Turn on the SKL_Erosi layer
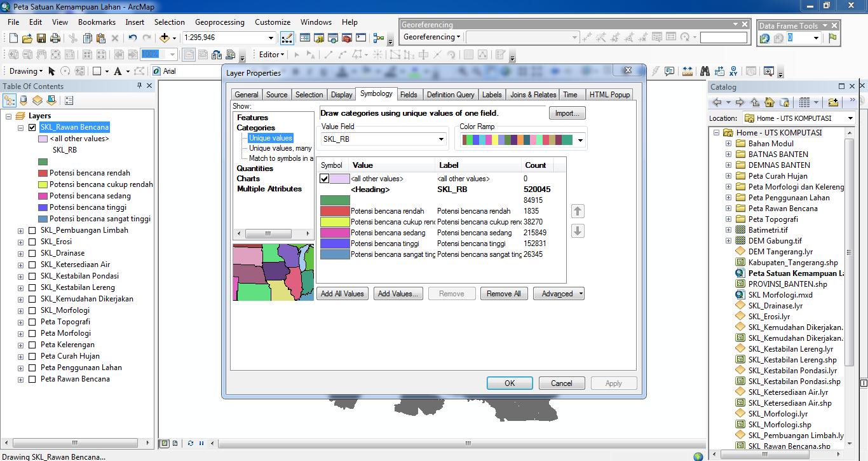The width and height of the screenshot is (868, 461). (32, 242)
